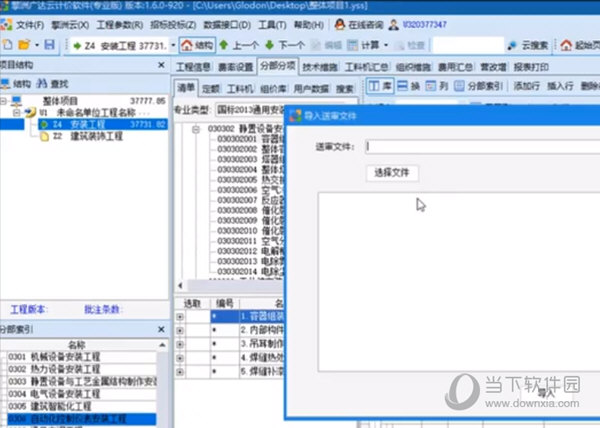Screen dimensions: 600x428
Task: Select 0301 机械设备安装工程 in index
Action: point(82,357)
